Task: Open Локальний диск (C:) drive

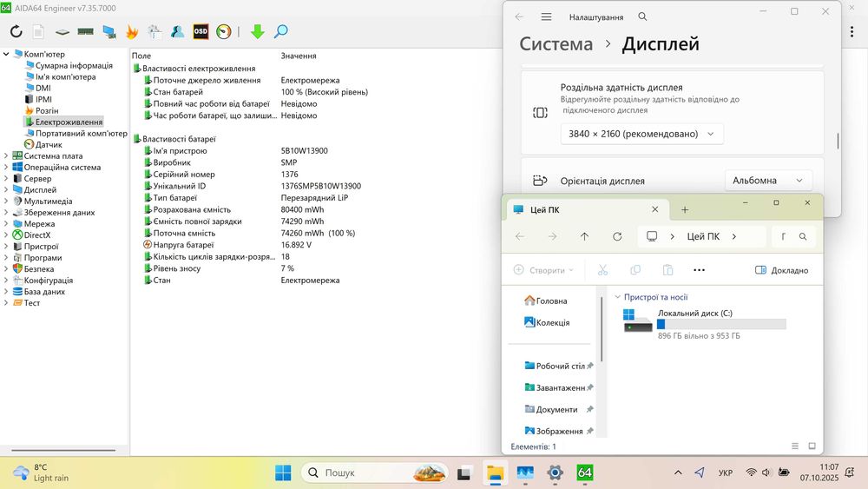Action: point(705,323)
